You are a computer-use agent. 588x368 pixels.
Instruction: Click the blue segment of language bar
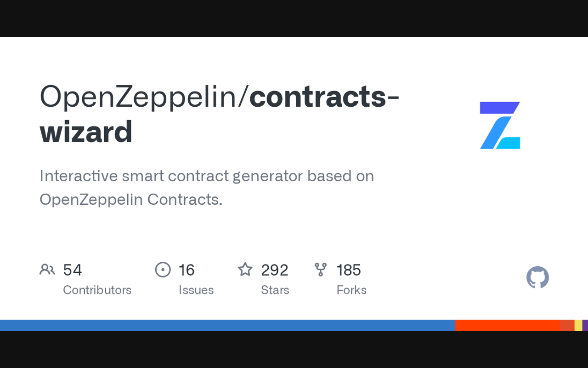pyautogui.click(x=227, y=325)
